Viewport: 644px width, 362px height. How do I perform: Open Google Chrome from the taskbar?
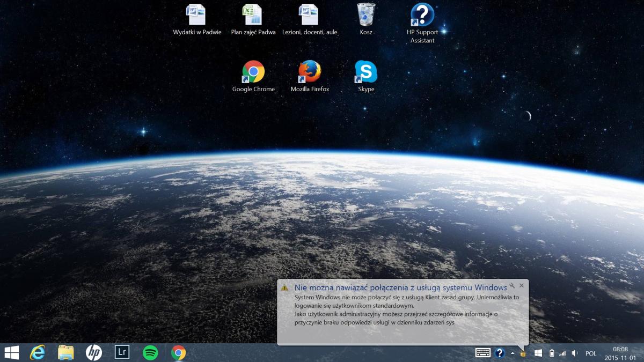coord(179,352)
